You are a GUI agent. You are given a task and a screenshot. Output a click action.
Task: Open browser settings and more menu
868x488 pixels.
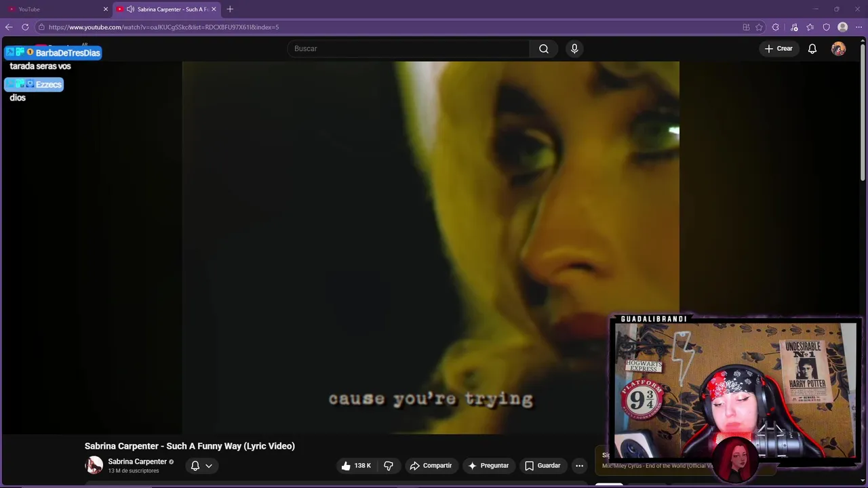(859, 27)
